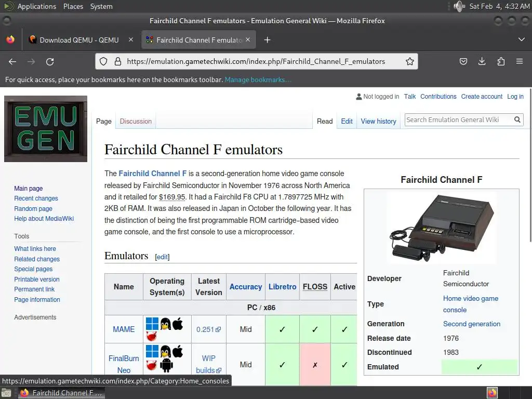Open the System menu

[101, 6]
